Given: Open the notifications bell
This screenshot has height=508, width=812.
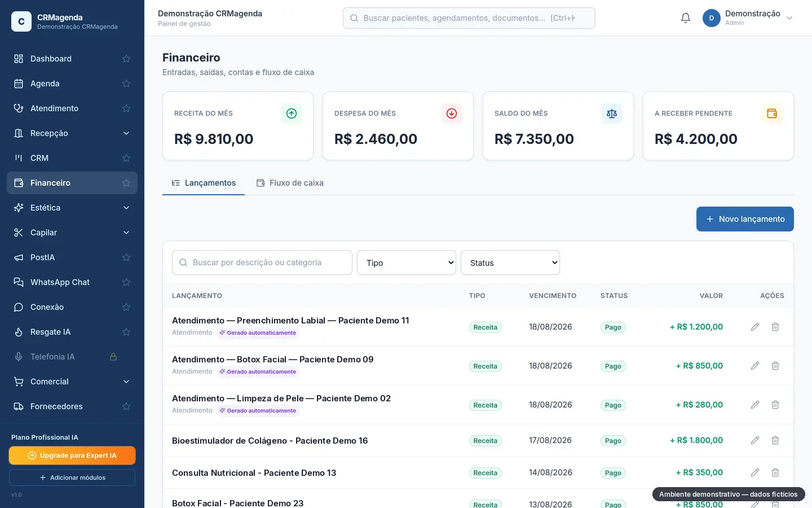Looking at the screenshot, I should coord(686,18).
